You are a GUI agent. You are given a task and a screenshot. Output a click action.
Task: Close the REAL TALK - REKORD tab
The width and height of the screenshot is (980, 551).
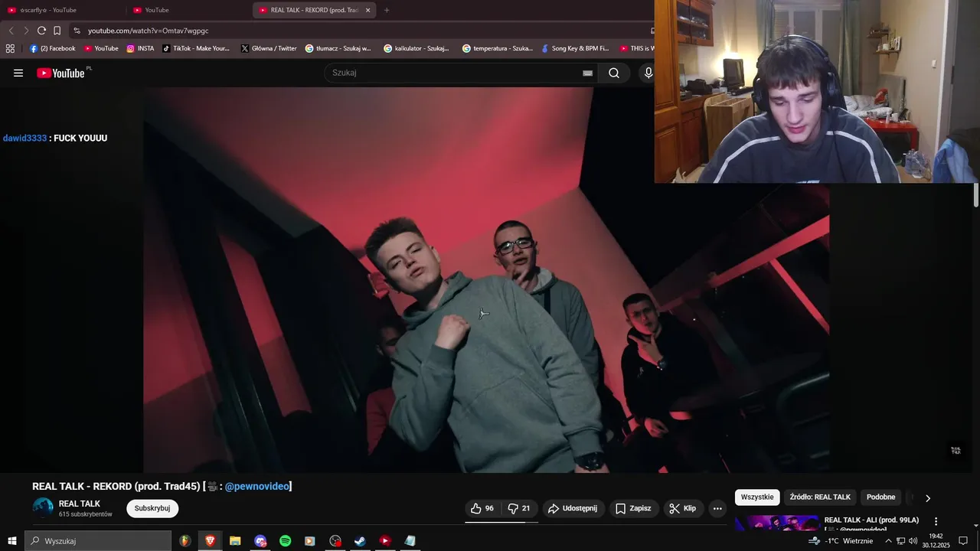click(x=367, y=10)
